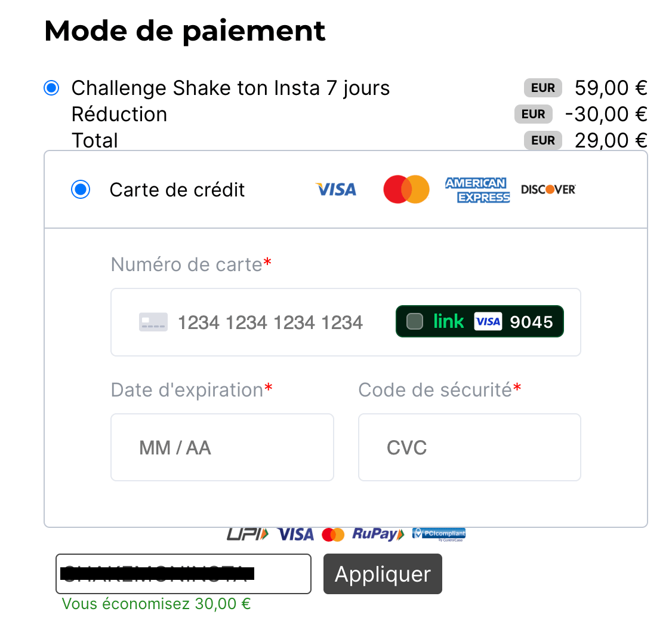The width and height of the screenshot is (672, 633).
Task: Click the CVC security code field
Action: point(469,447)
